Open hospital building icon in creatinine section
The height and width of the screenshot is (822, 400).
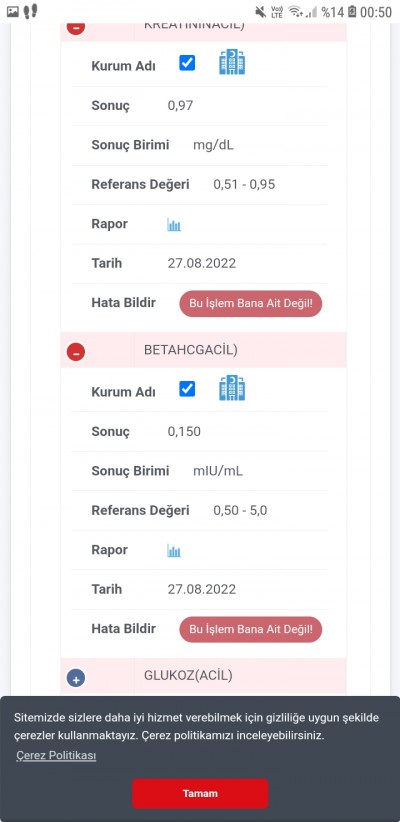coord(232,62)
